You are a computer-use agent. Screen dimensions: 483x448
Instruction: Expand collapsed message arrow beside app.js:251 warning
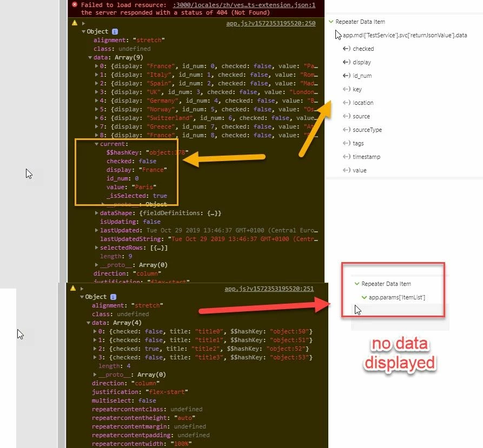click(82, 289)
